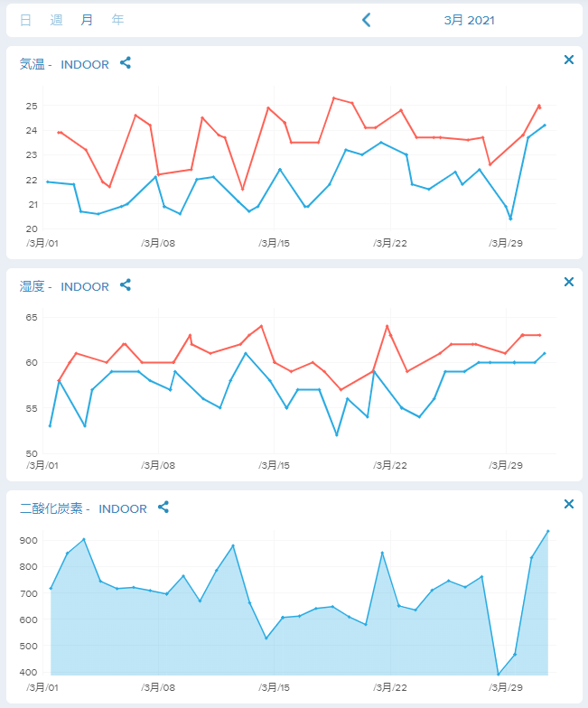Switch to 週 week view
Image resolution: width=588 pixels, height=708 pixels.
[x=56, y=20]
